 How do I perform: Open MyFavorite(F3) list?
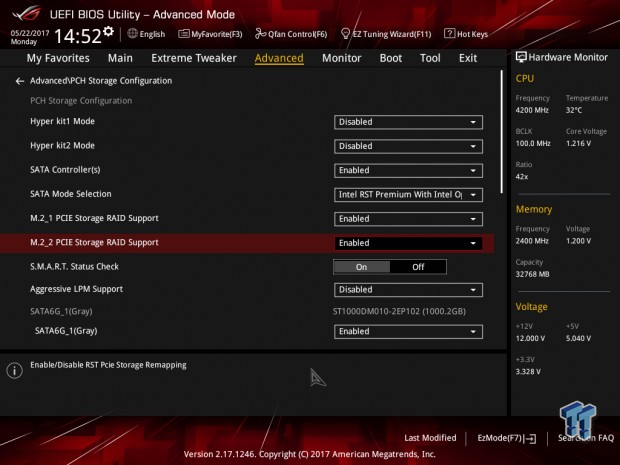click(x=210, y=34)
